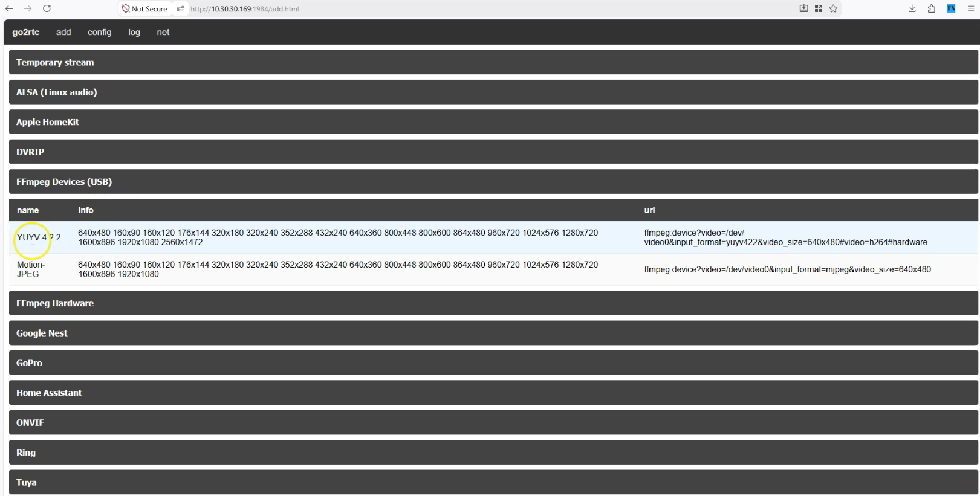Expand the ONVIF section
The width and height of the screenshot is (980, 496).
tap(493, 422)
